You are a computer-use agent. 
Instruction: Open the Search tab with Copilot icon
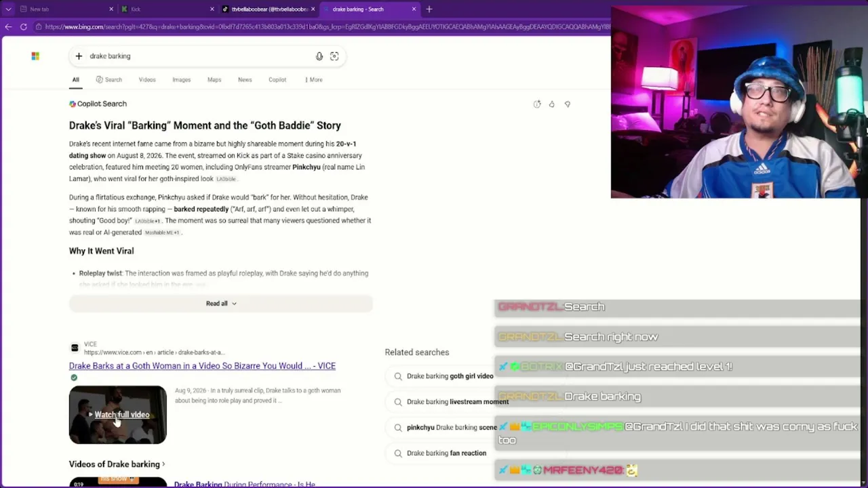[109, 80]
